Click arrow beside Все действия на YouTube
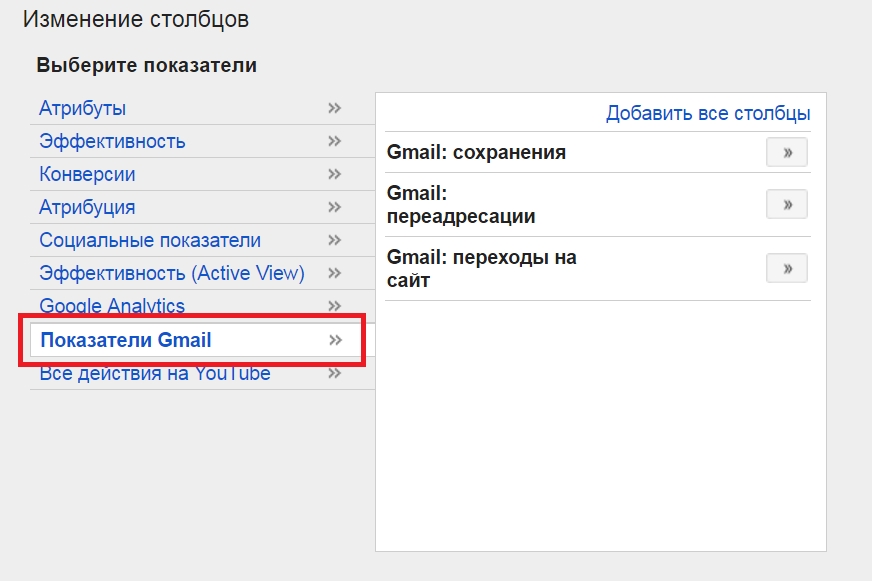 (x=335, y=374)
